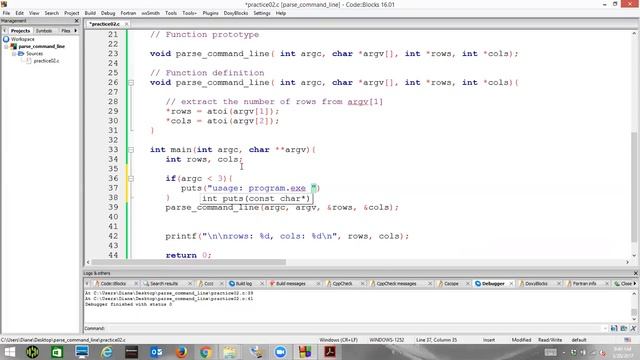Open the Windows Start button
The height and width of the screenshot is (360, 640).
click(x=9, y=352)
